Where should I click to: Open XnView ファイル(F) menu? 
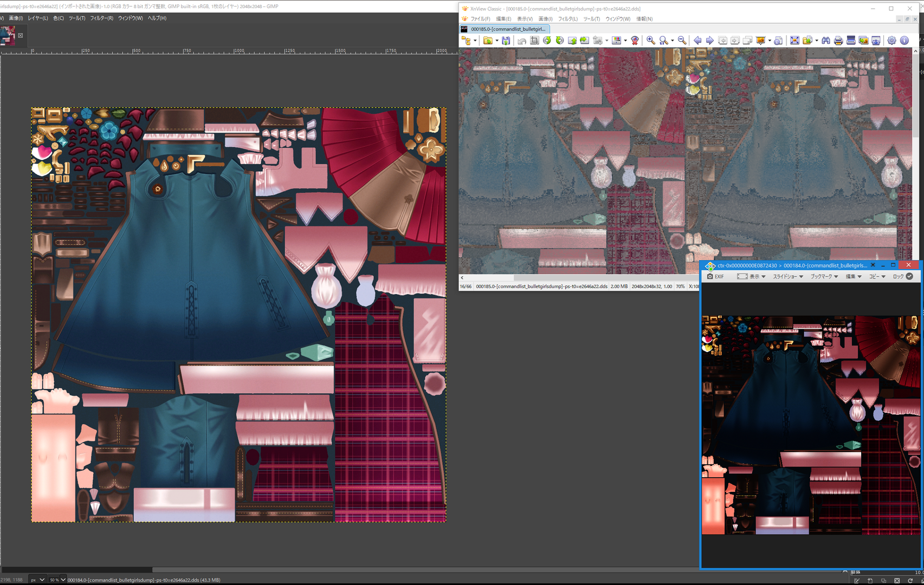click(x=480, y=19)
